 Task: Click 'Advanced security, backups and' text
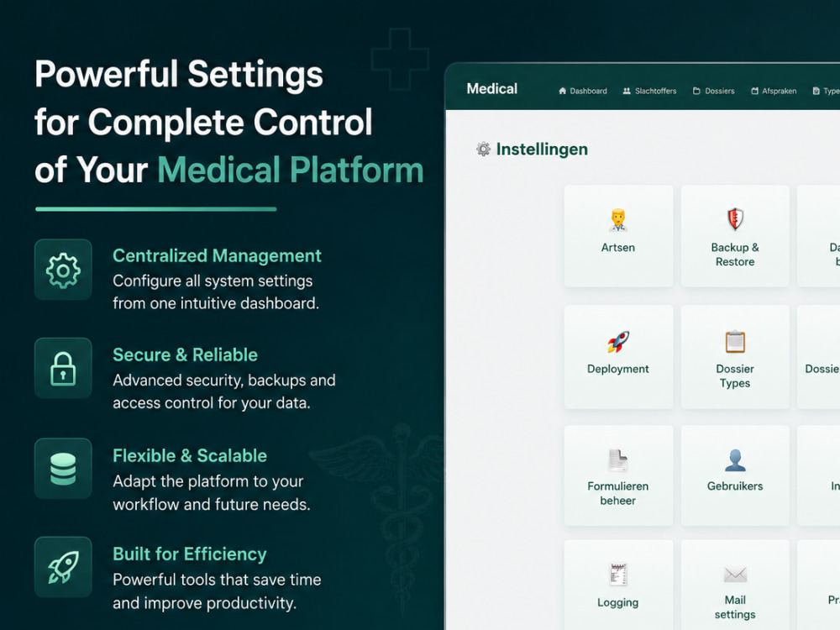coord(224,381)
